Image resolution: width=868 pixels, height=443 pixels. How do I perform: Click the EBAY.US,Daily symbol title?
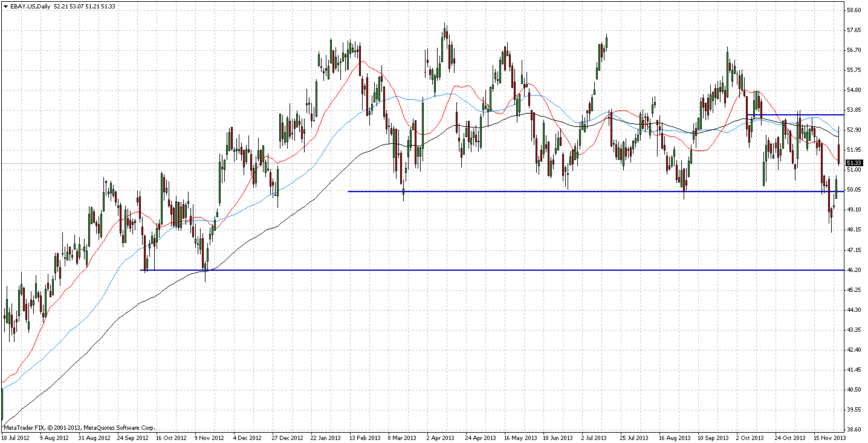coord(29,6)
